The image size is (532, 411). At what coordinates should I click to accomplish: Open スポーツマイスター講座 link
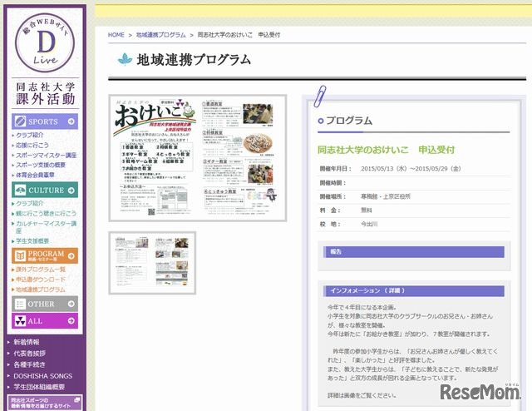47,156
